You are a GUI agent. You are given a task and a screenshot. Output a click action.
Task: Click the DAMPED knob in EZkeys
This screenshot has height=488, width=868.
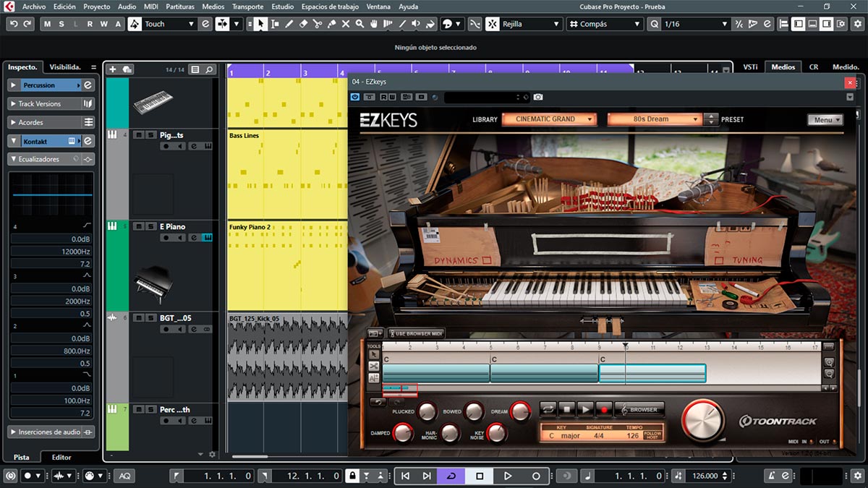coord(402,433)
